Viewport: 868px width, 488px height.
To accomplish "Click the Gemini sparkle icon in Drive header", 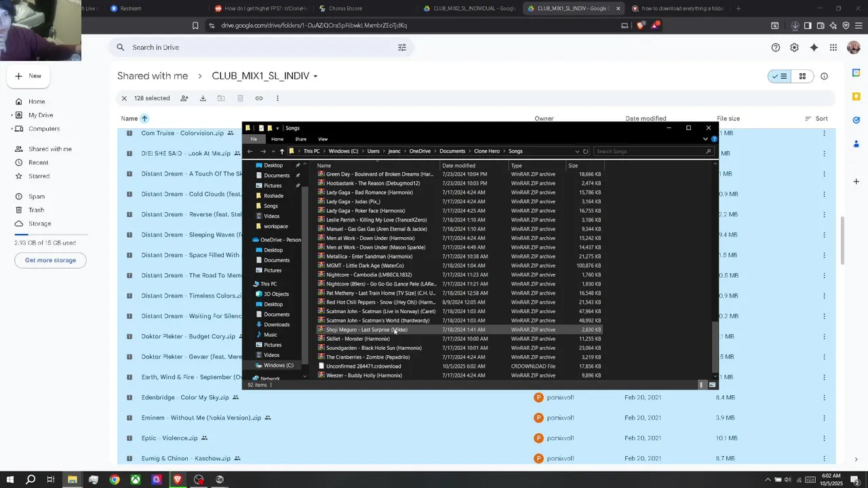I will tap(814, 47).
